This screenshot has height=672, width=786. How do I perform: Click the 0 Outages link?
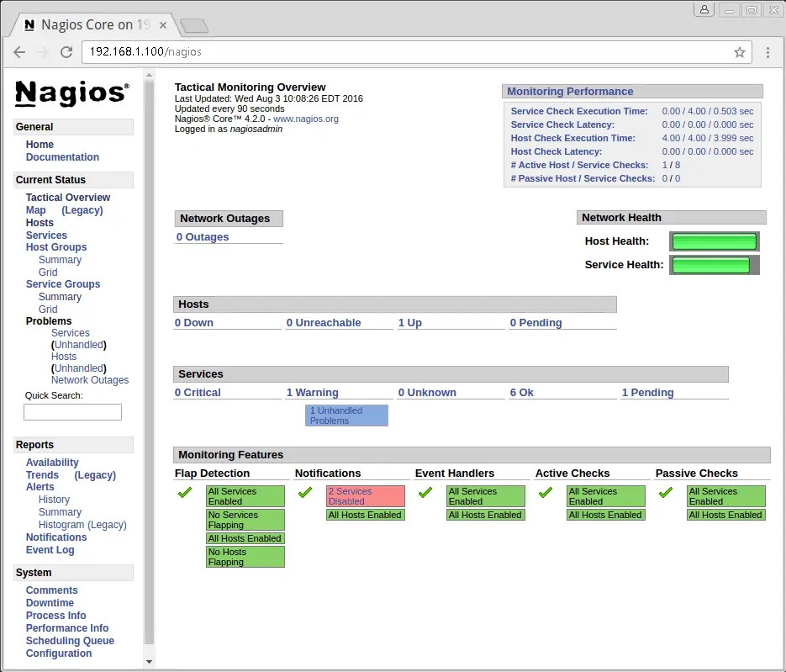[x=201, y=236]
